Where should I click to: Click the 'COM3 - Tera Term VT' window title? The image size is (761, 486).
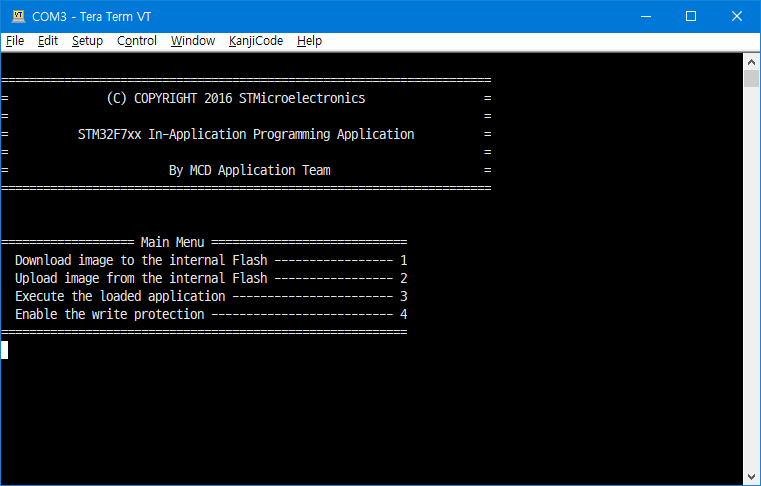pyautogui.click(x=92, y=17)
